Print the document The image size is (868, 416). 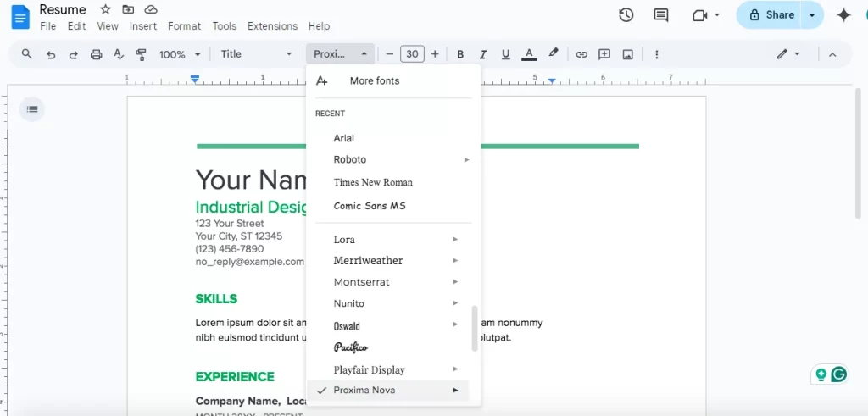coord(97,54)
